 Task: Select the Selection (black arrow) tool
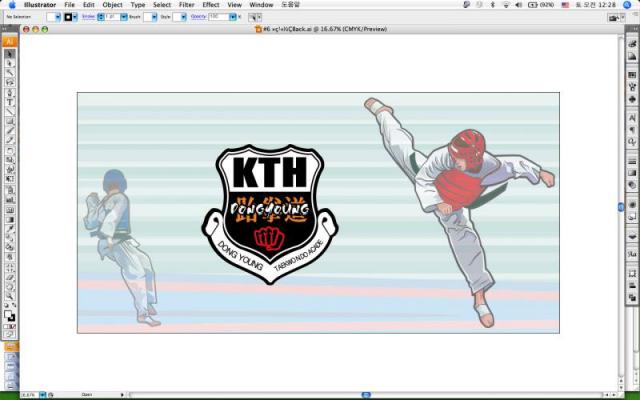tap(10, 54)
